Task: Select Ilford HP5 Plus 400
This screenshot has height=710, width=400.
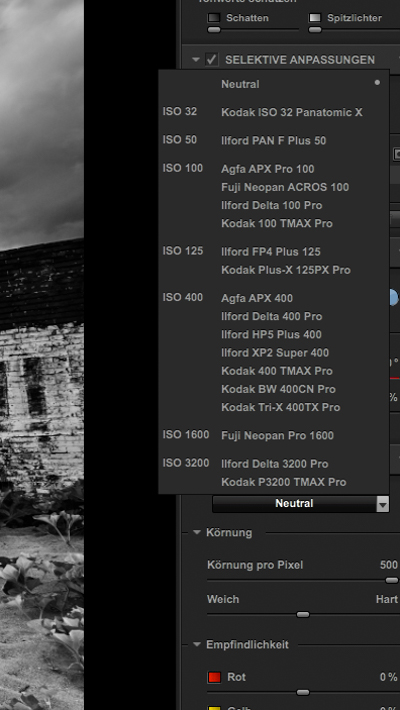Action: pyautogui.click(x=271, y=335)
